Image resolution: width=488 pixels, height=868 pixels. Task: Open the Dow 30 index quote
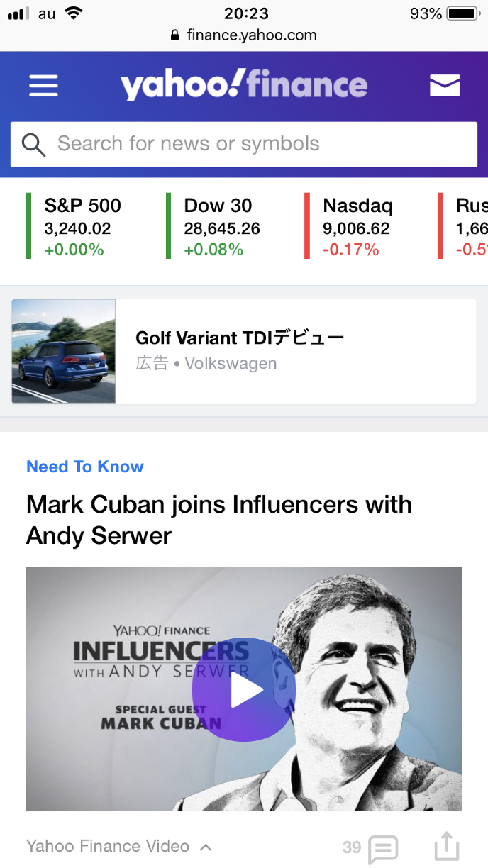click(x=221, y=227)
